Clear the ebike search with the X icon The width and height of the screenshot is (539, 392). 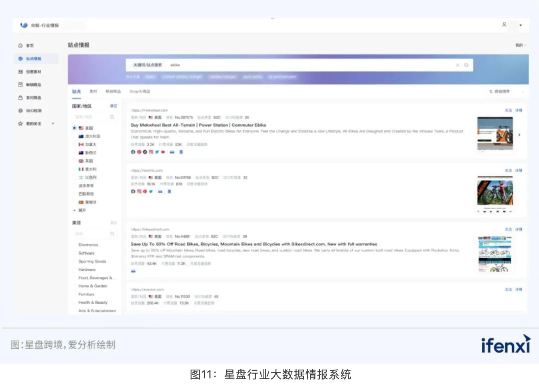[457, 65]
